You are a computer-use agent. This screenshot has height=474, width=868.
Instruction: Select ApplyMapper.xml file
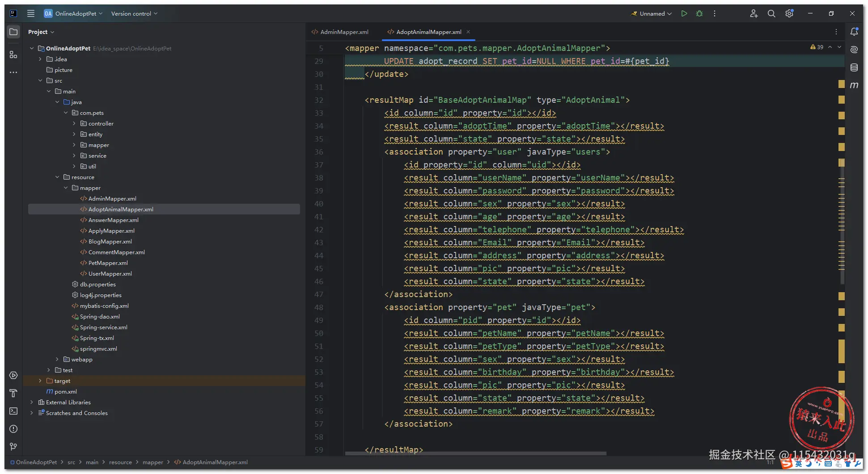111,231
